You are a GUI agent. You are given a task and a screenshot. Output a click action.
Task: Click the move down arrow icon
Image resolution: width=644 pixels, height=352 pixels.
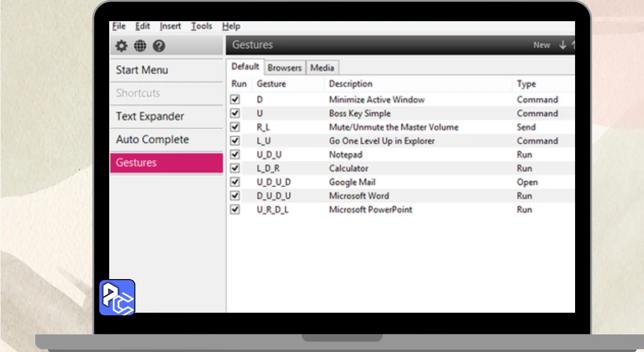pos(562,45)
